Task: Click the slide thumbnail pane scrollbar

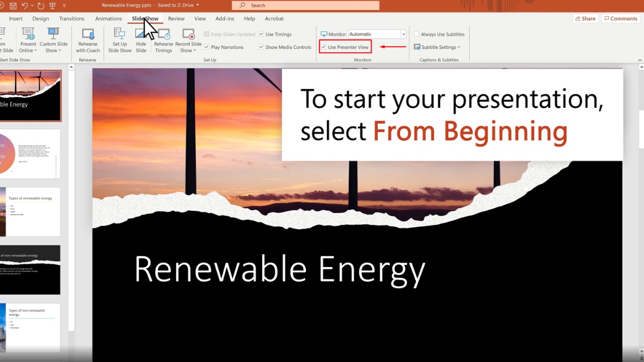Action: 71,201
